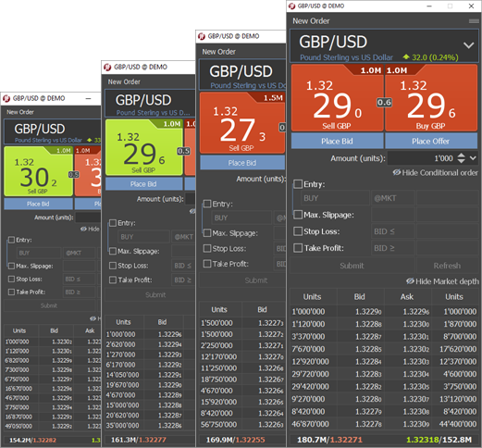482x448 pixels.
Task: Select bid price 1.32288 row in depth table
Action: pyautogui.click(x=368, y=324)
